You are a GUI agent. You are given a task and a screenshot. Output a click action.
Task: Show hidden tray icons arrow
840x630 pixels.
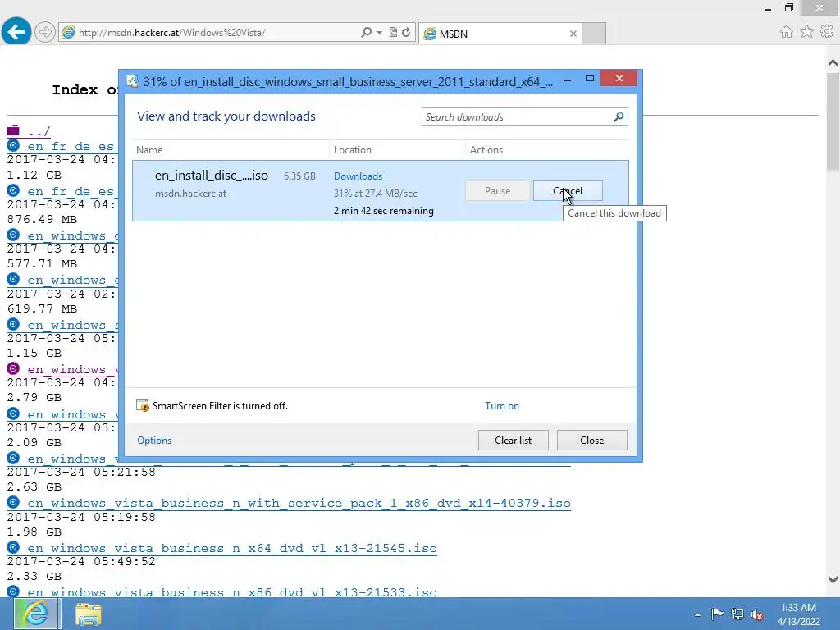(x=697, y=614)
